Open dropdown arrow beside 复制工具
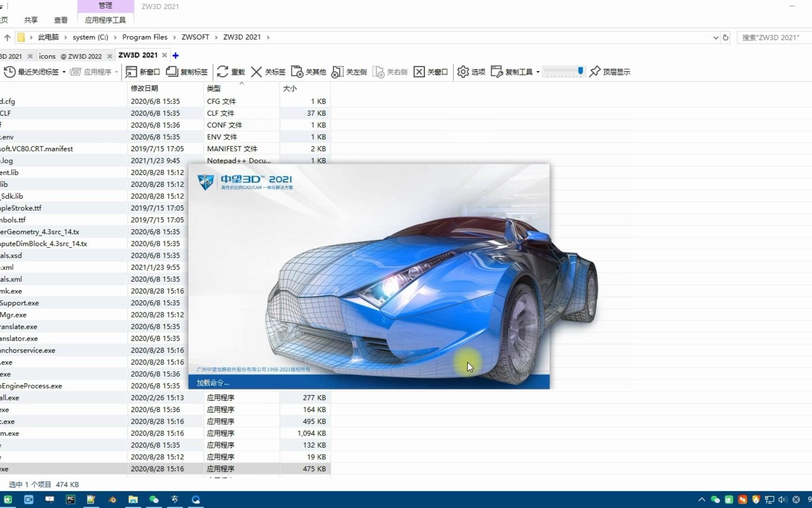The height and width of the screenshot is (508, 812). [538, 72]
